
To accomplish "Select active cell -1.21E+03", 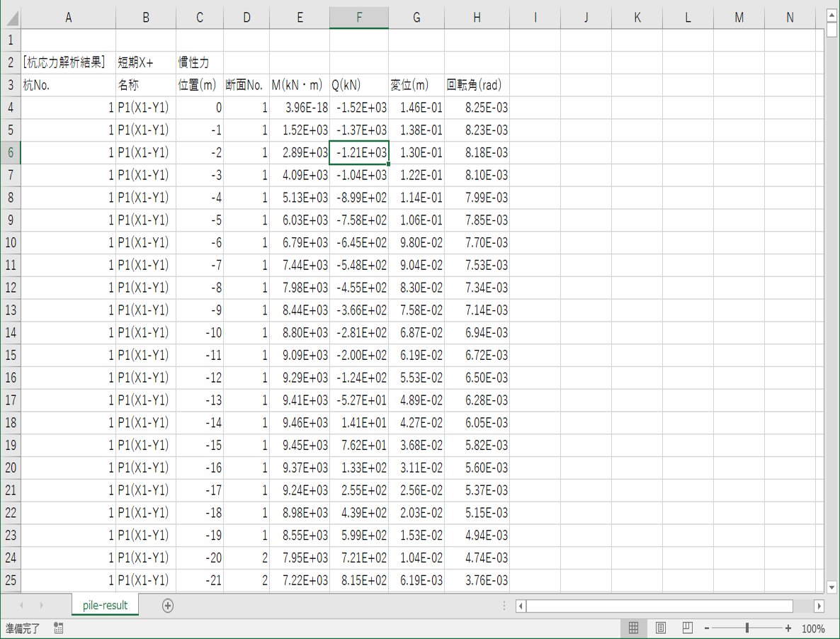I will tap(359, 152).
